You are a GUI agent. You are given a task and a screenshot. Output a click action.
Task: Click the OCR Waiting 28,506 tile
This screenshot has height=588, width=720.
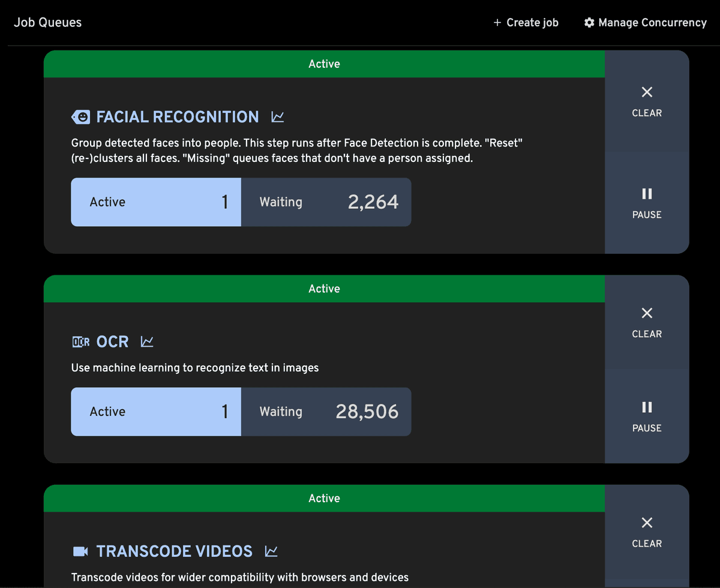click(x=326, y=412)
